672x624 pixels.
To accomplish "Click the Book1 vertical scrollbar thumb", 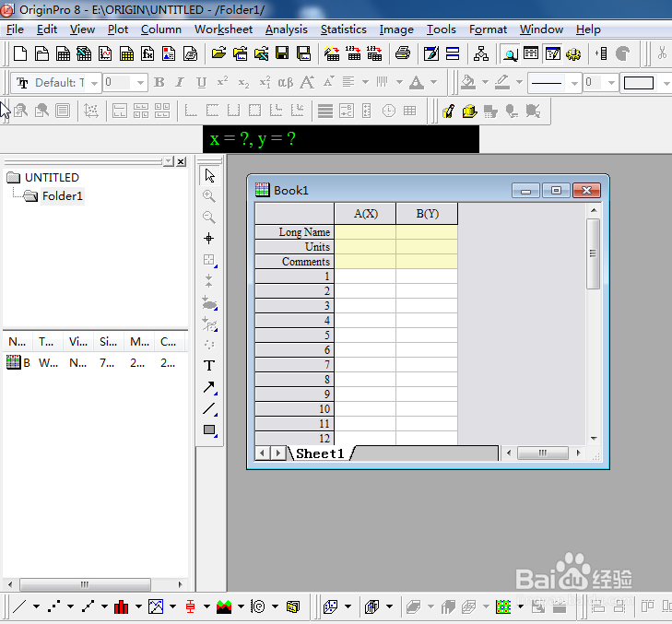I will point(593,253).
